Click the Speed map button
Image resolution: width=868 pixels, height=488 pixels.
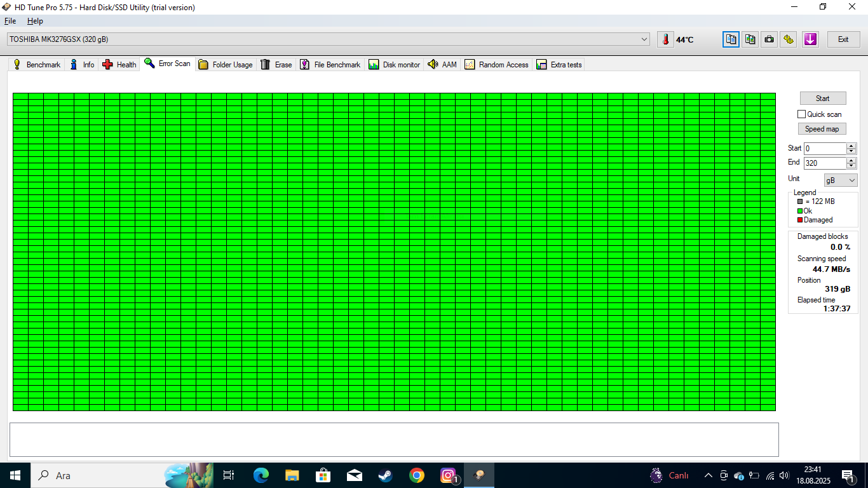pyautogui.click(x=822, y=129)
